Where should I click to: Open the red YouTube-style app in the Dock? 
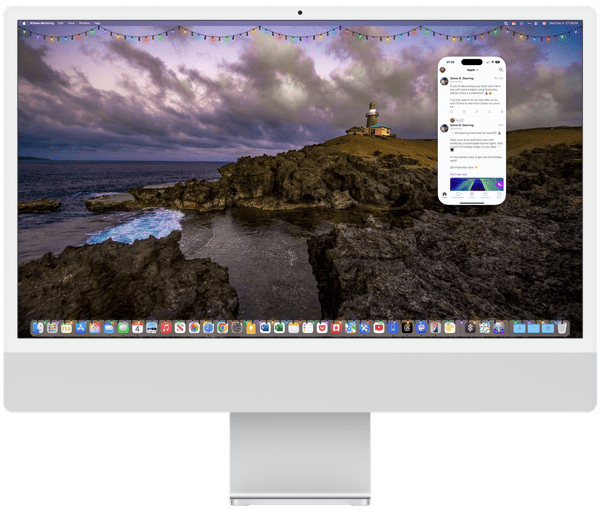point(379,328)
